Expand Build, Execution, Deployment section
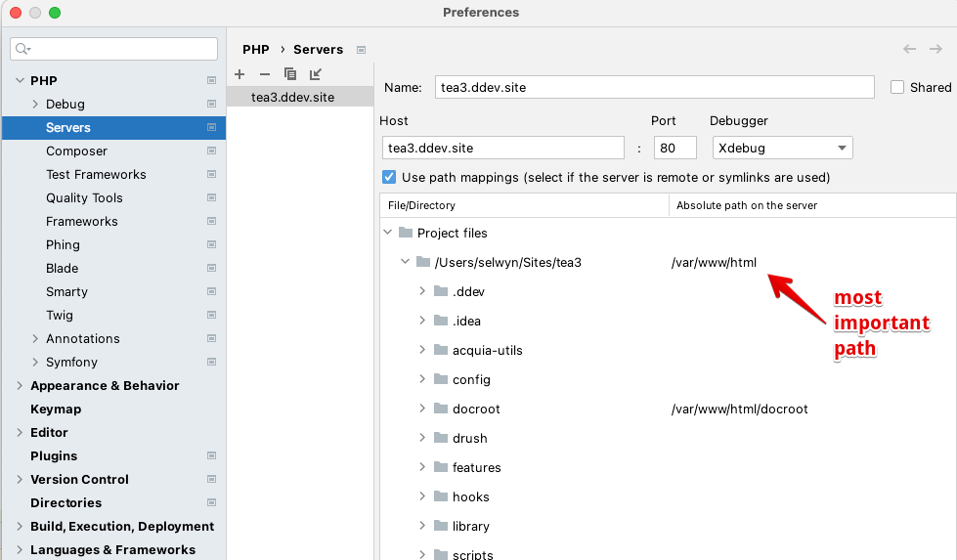 point(20,527)
